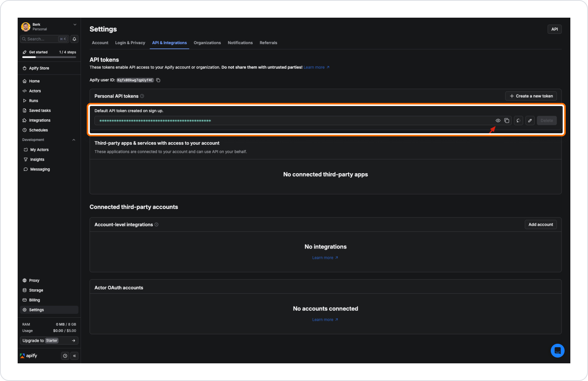Show info tooltip for Personal API tokens
Image resolution: width=588 pixels, height=381 pixels.
click(x=142, y=96)
